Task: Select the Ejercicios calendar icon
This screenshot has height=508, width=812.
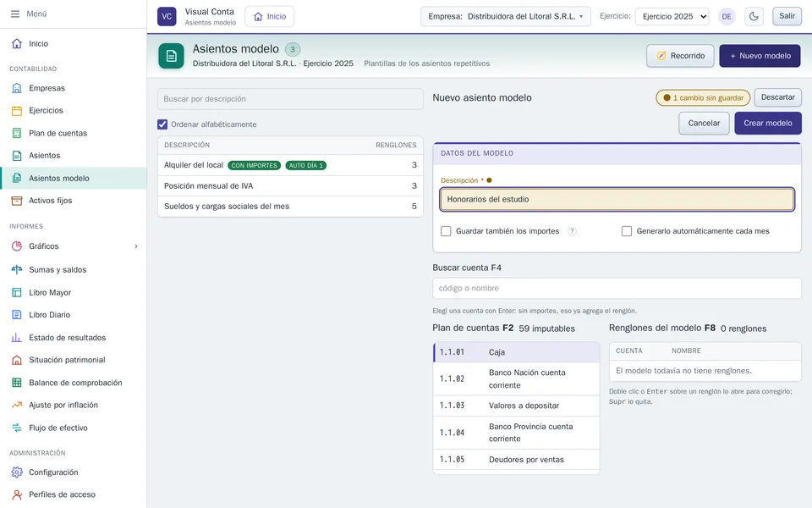Action: [17, 110]
